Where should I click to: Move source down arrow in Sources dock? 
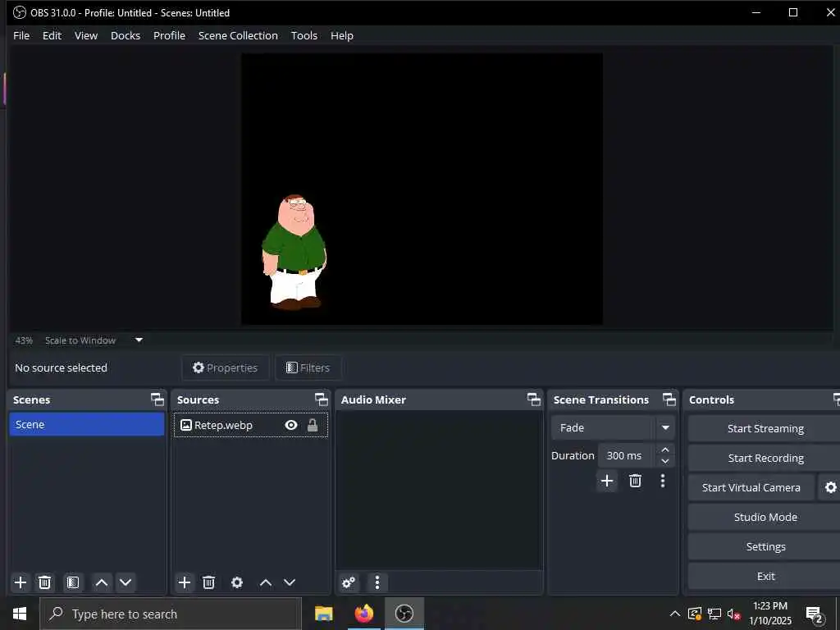point(290,582)
